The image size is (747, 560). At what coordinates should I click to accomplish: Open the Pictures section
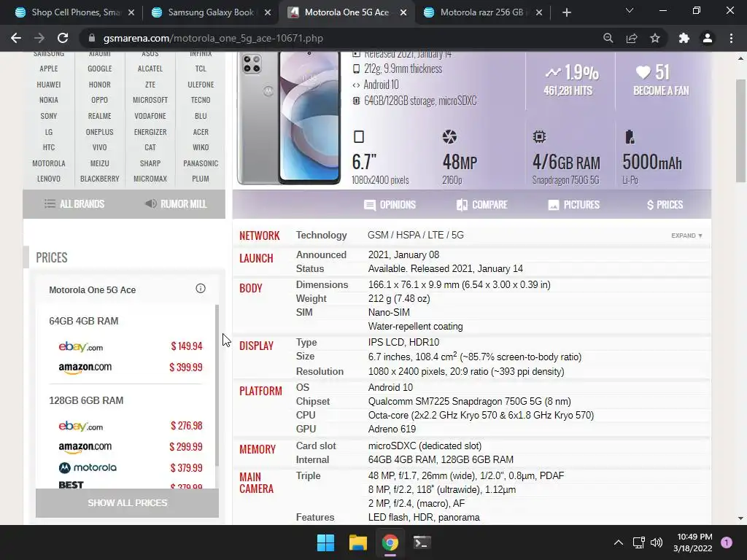[x=574, y=205]
